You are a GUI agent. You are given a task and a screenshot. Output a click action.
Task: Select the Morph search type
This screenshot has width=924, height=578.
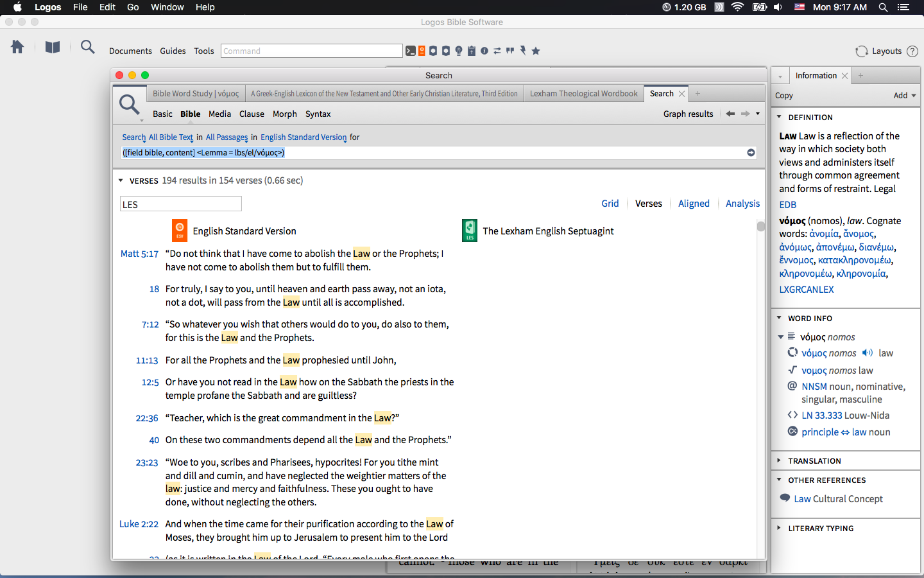(x=285, y=114)
